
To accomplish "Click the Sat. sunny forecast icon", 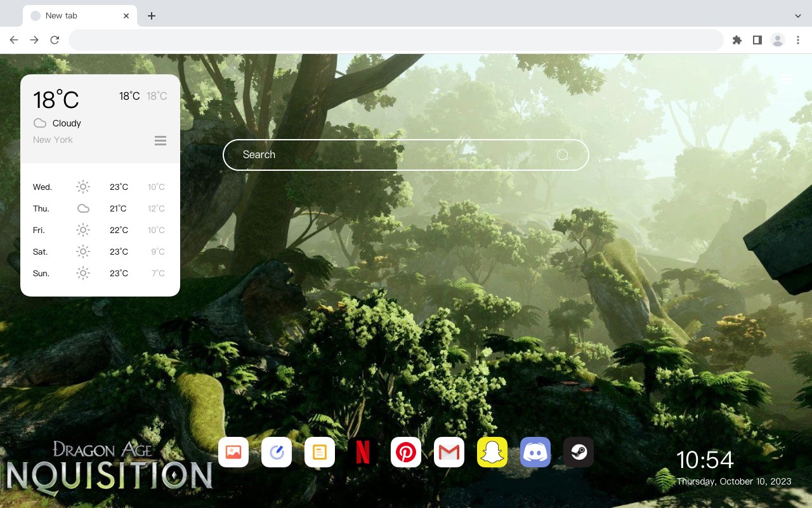I will (x=83, y=251).
